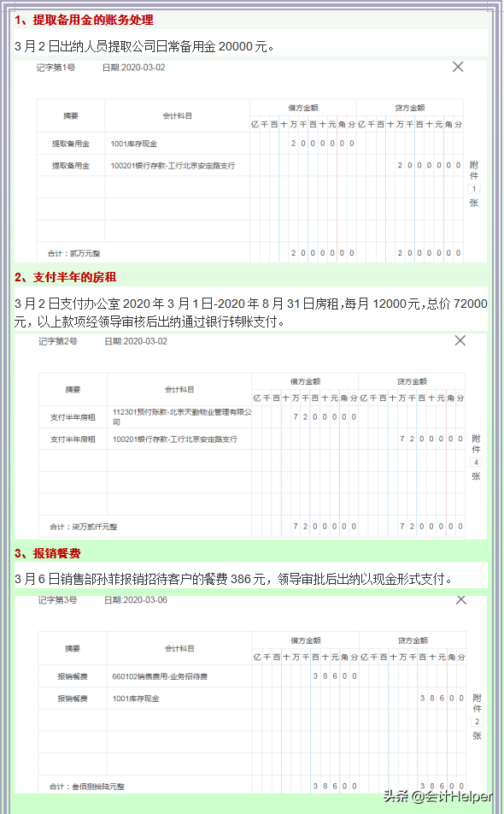This screenshot has height=814, width=504.
Task: Click 摘要 column header in voucher 记字第2号
Action: pyautogui.click(x=73, y=389)
